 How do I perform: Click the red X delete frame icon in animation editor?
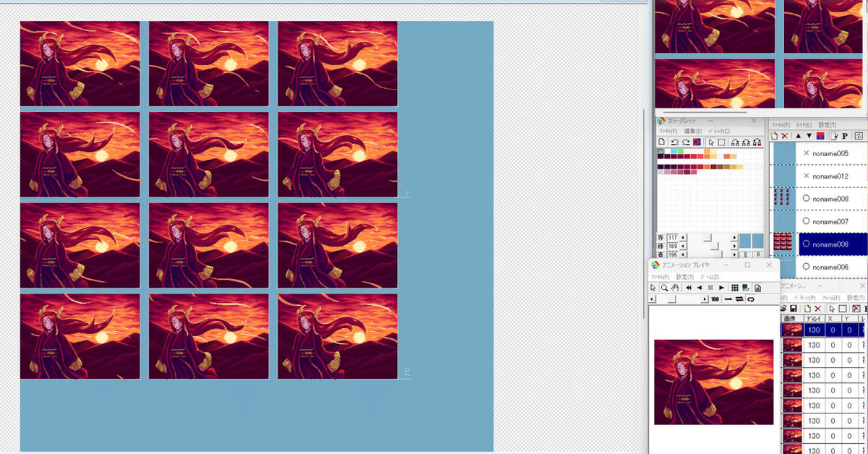pos(817,309)
